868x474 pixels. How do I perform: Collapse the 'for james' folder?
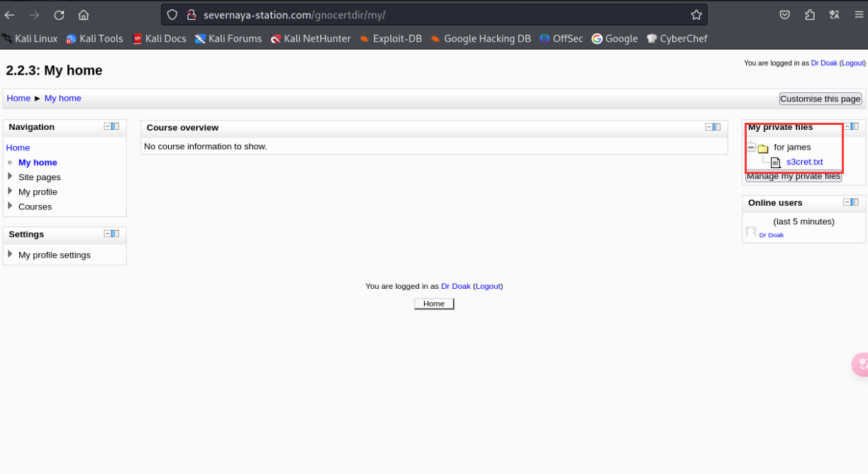click(x=751, y=148)
